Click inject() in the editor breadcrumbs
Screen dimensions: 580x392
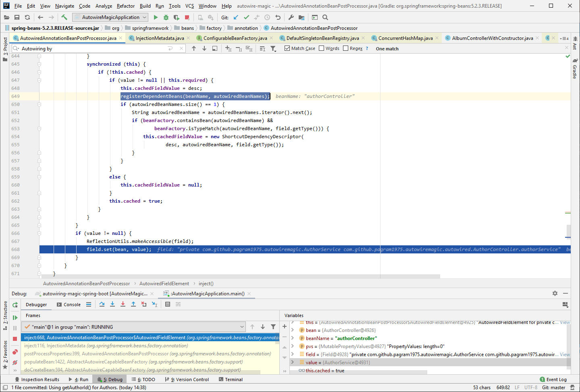205,284
